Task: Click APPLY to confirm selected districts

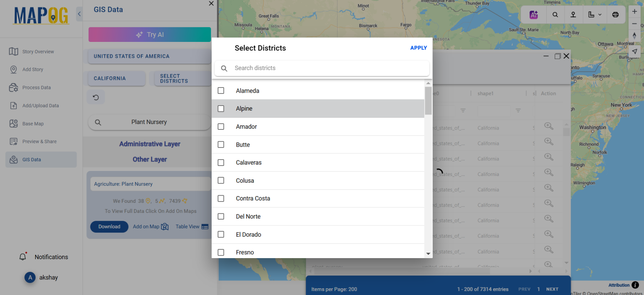Action: tap(418, 47)
